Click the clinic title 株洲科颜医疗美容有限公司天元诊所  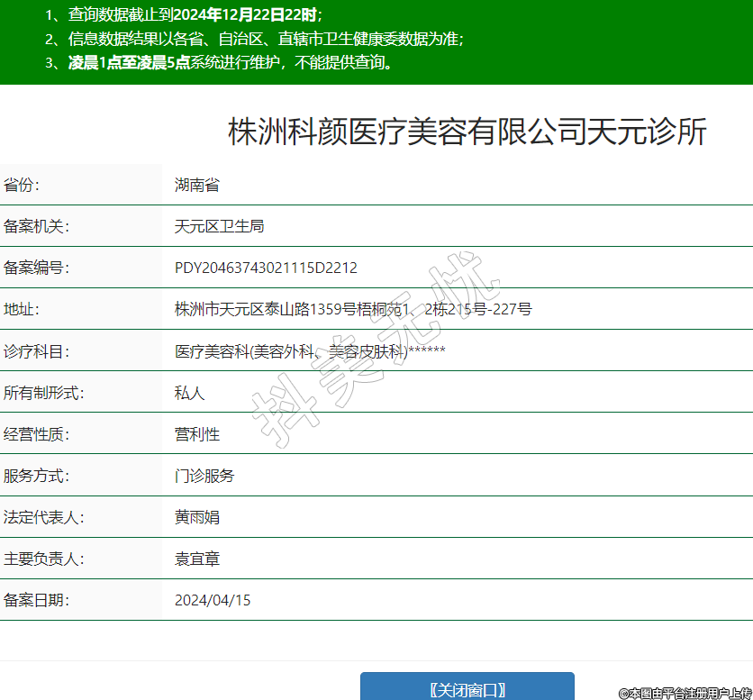(467, 132)
